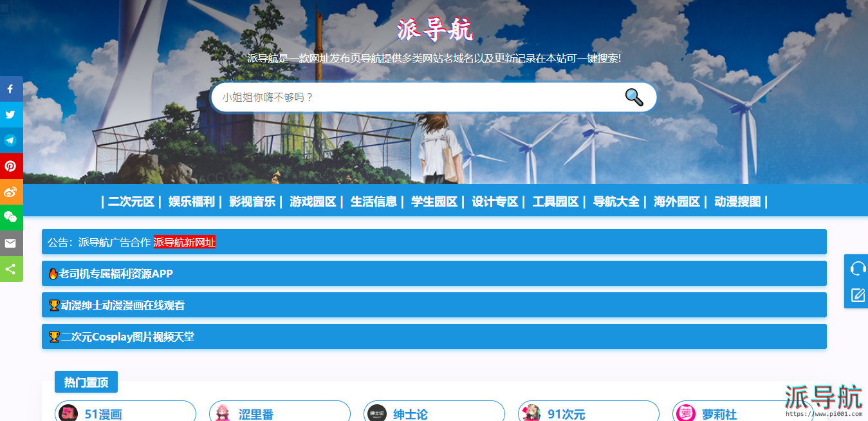Select 影视音乐 in the navigation bar
868x421 pixels.
pos(252,201)
